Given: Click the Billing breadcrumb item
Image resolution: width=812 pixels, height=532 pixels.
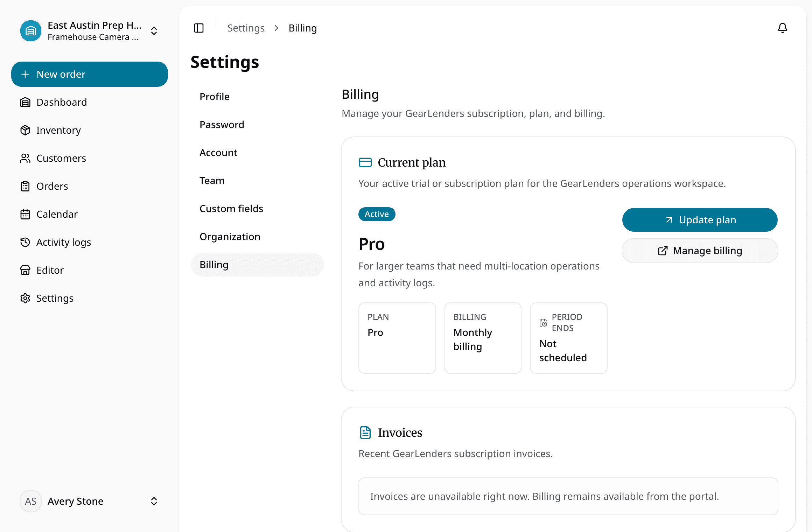Looking at the screenshot, I should tap(302, 28).
